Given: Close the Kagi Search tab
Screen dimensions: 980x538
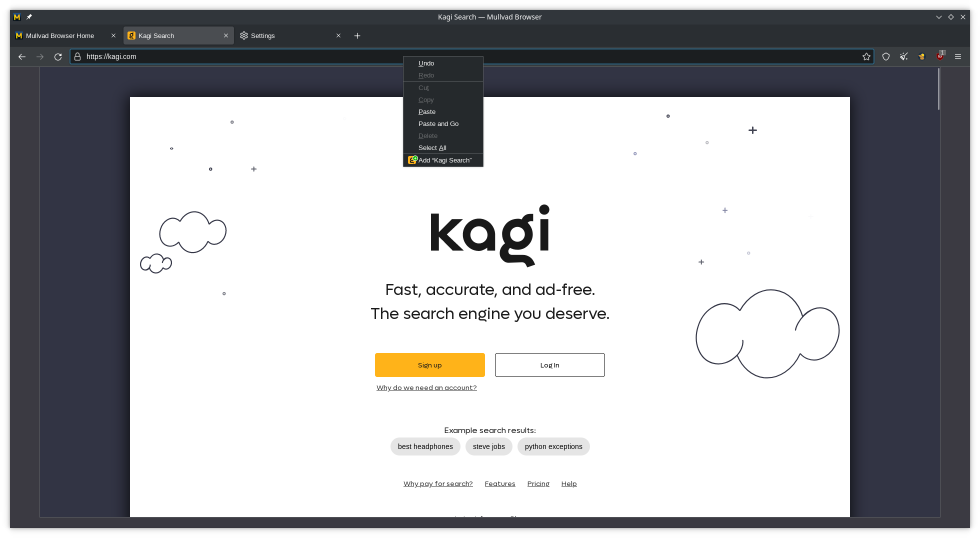Looking at the screenshot, I should pyautogui.click(x=226, y=35).
